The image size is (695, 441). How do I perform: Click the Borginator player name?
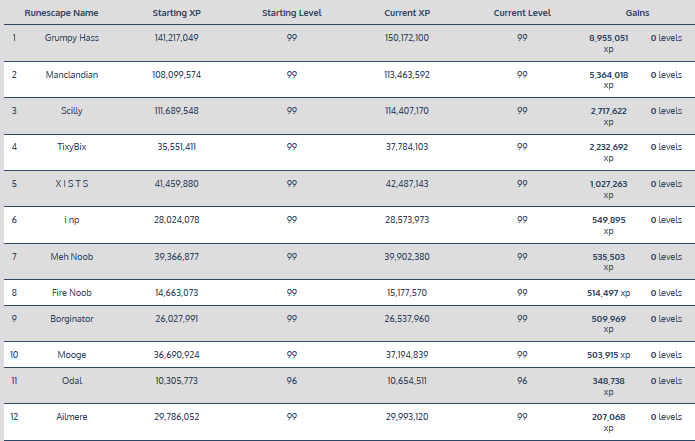tap(71, 320)
